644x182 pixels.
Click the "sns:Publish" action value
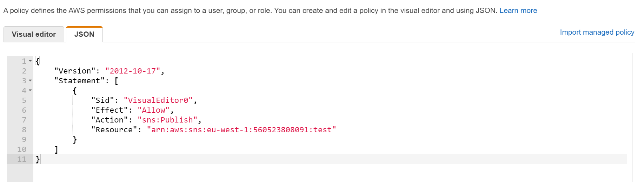167,120
